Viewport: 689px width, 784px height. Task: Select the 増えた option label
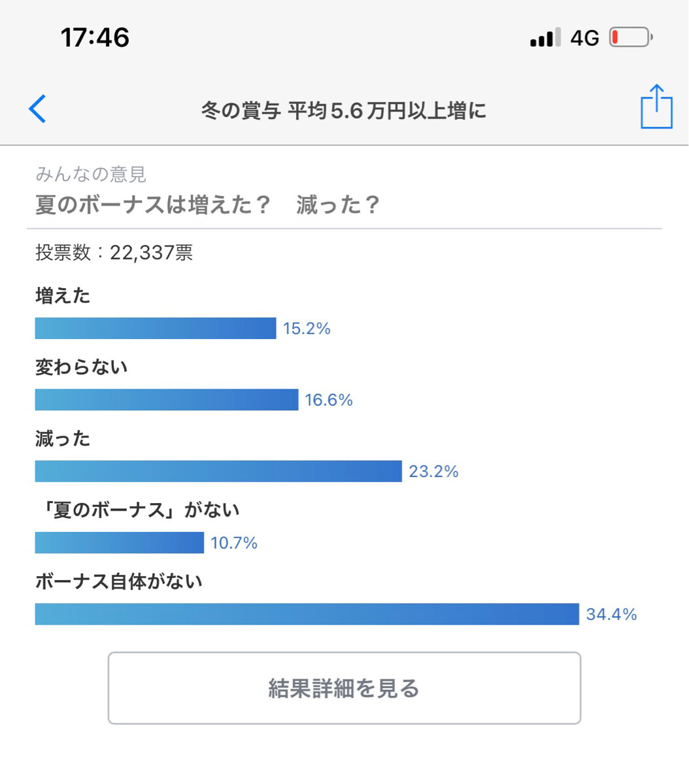(63, 296)
